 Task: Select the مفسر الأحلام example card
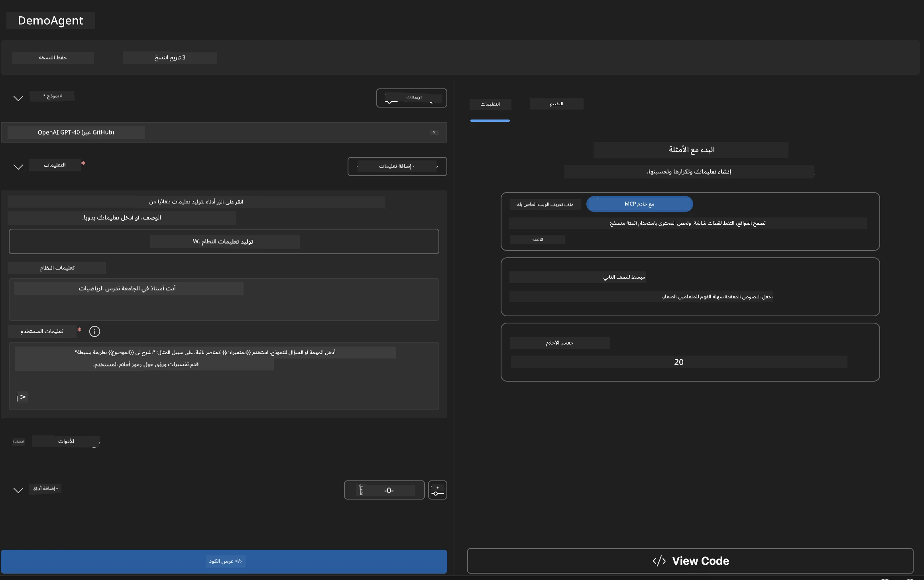pyautogui.click(x=690, y=352)
